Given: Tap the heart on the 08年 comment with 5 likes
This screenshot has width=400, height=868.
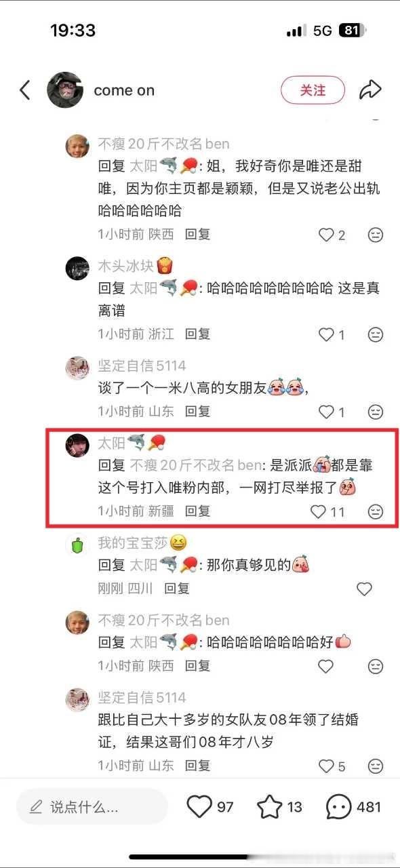Looking at the screenshot, I should (326, 766).
